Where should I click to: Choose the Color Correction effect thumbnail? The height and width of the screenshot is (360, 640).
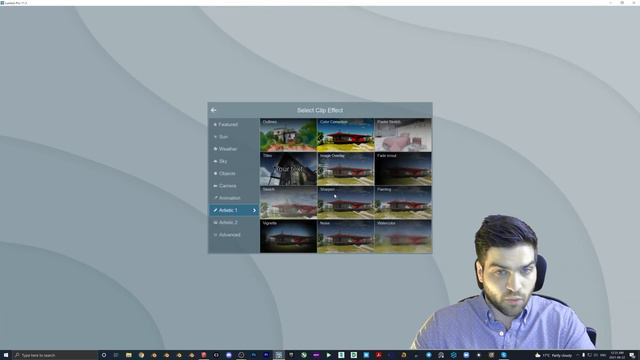tap(345, 135)
